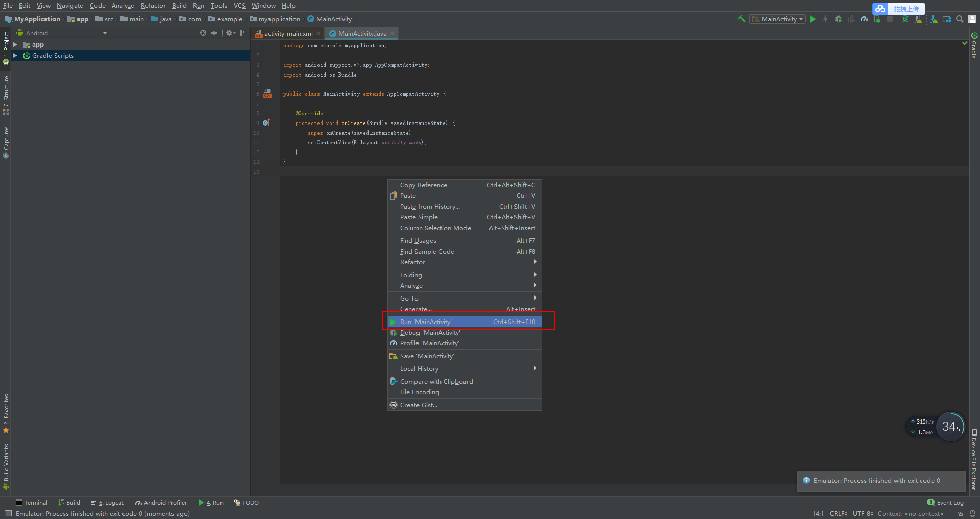The width and height of the screenshot is (980, 519).
Task: Toggle the Logcat tool window
Action: tap(107, 503)
